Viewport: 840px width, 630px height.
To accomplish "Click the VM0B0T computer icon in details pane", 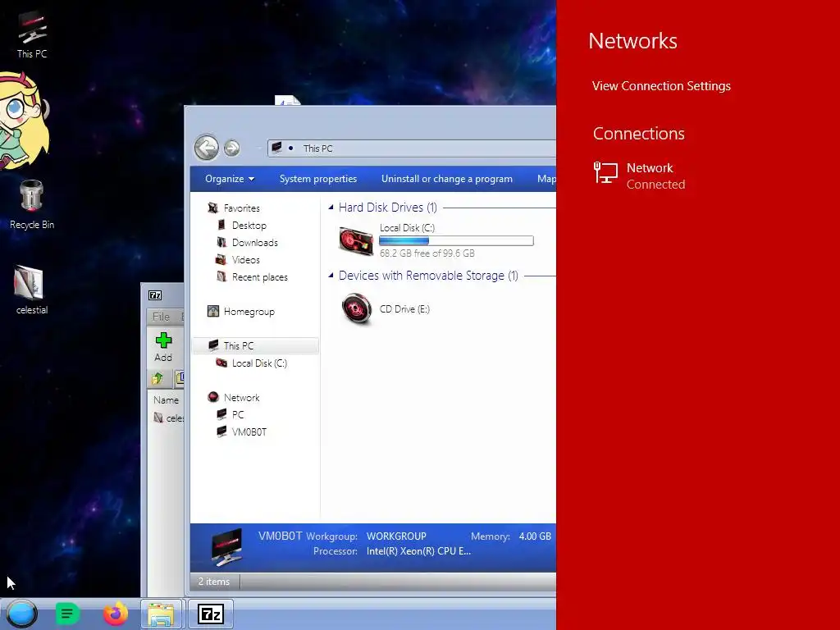I will 227,547.
